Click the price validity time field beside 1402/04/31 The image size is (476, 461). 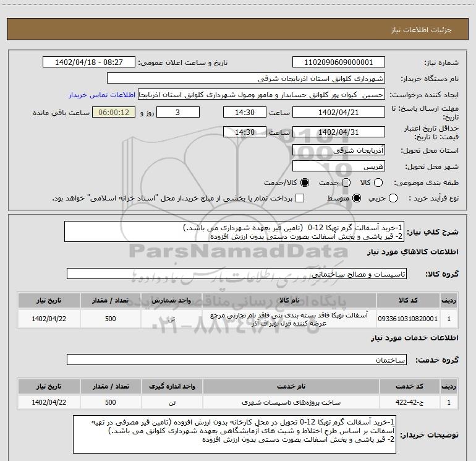pyautogui.click(x=245, y=132)
